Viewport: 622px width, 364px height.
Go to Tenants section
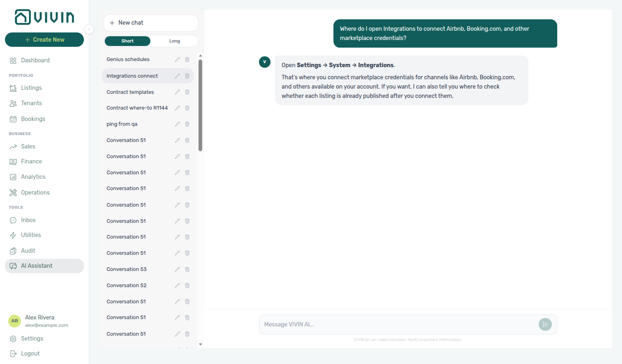tap(45, 103)
